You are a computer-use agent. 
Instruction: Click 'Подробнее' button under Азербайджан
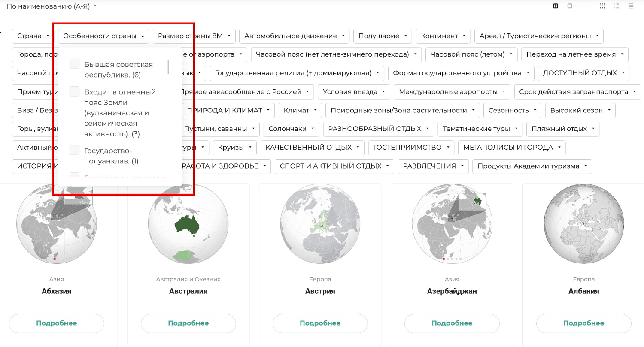(452, 323)
